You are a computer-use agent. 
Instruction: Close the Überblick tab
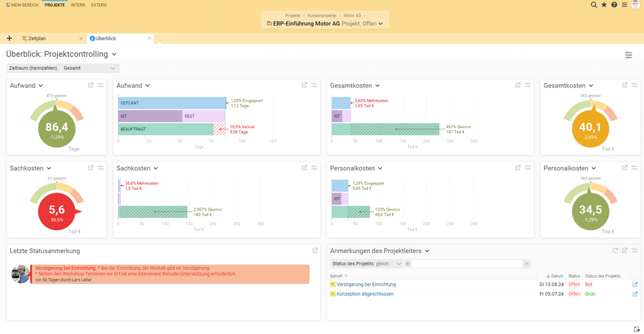click(x=149, y=39)
